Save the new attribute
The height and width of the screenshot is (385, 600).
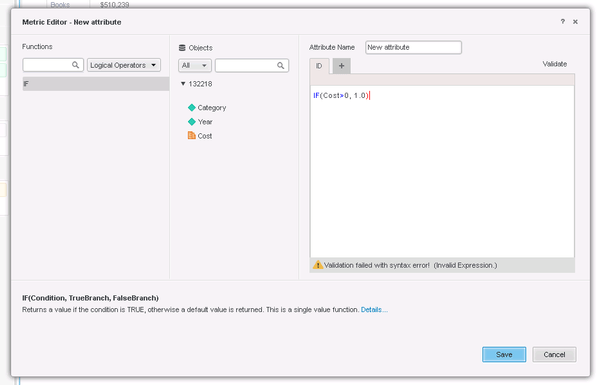[504, 354]
